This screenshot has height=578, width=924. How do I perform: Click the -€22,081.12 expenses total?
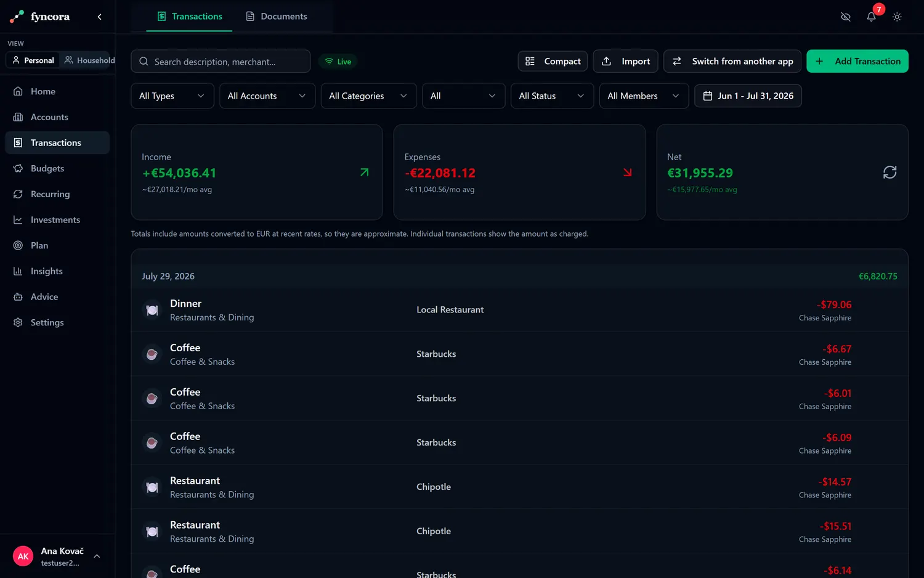[x=440, y=173]
